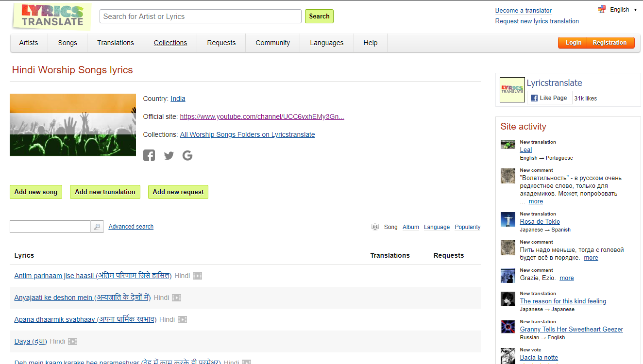Open The reason for this kind feeling link

pos(563,301)
